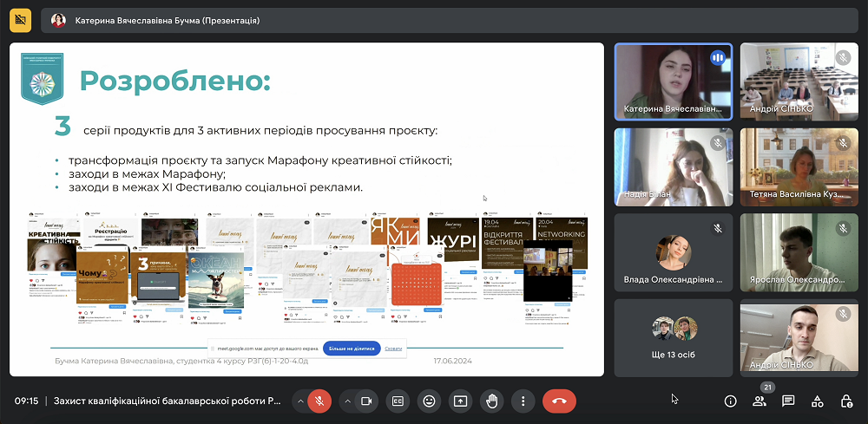Show the participants list

coord(759,401)
